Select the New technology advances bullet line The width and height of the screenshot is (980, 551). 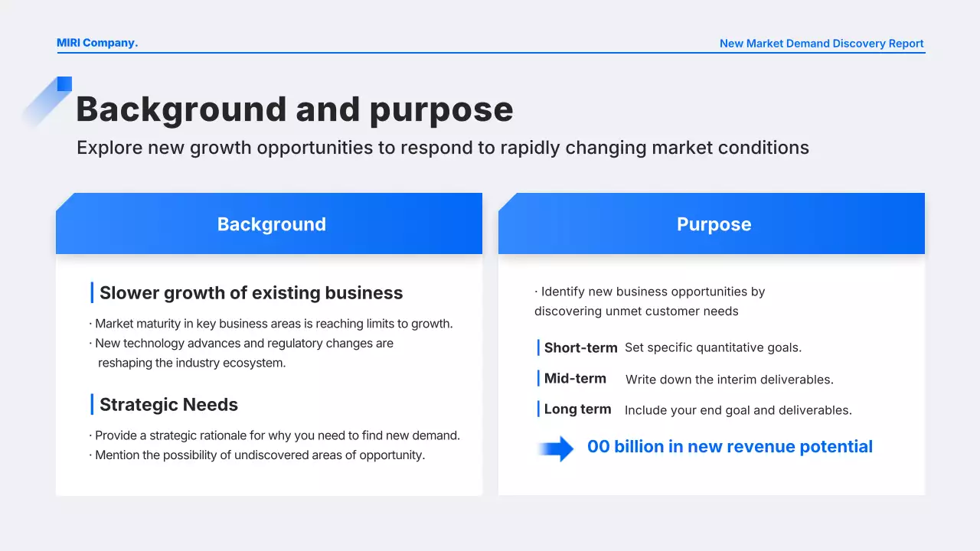[x=243, y=344]
